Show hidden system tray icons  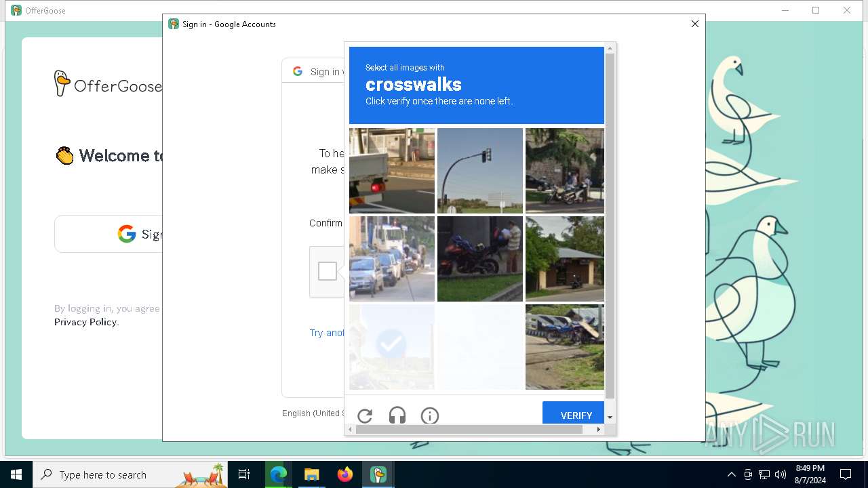click(x=731, y=474)
